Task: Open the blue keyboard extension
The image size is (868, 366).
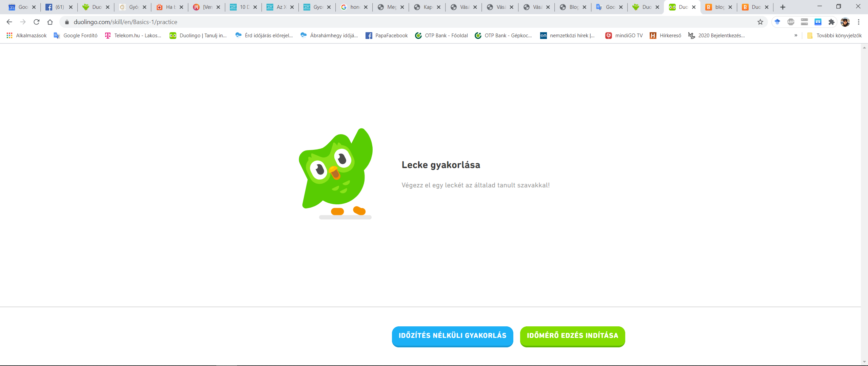Action: pyautogui.click(x=818, y=22)
